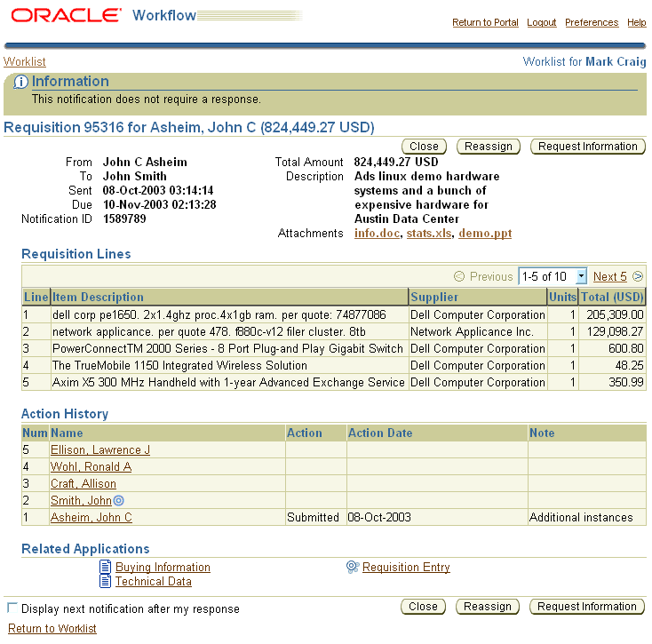Click The TrueMobile 1150 item description

(179, 365)
